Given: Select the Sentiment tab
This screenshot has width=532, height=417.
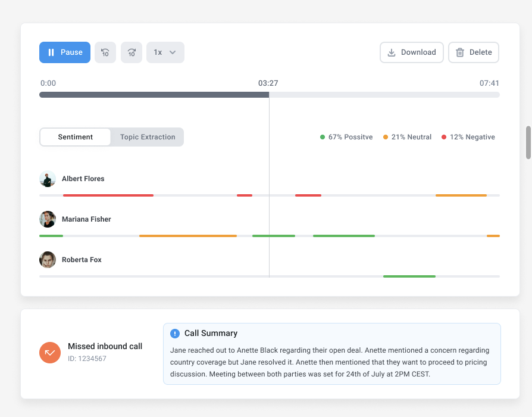Looking at the screenshot, I should coord(76,137).
